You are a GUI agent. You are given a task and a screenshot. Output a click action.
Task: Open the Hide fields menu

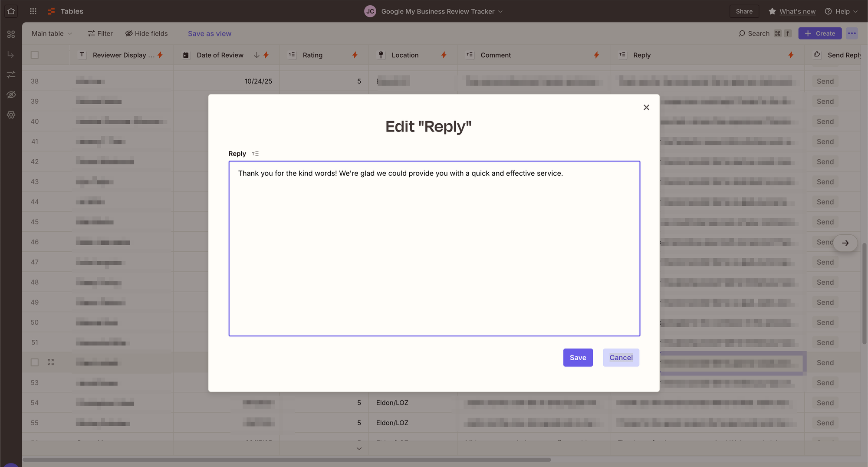pyautogui.click(x=146, y=33)
